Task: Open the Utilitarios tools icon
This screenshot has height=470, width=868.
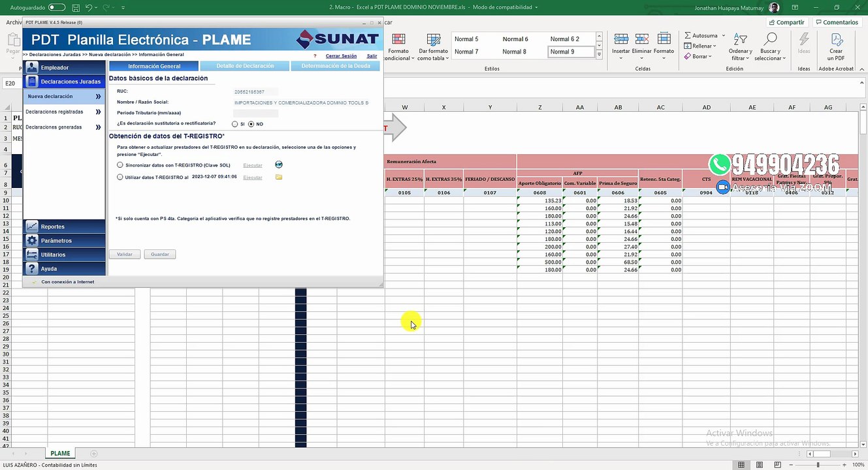Action: pos(31,255)
